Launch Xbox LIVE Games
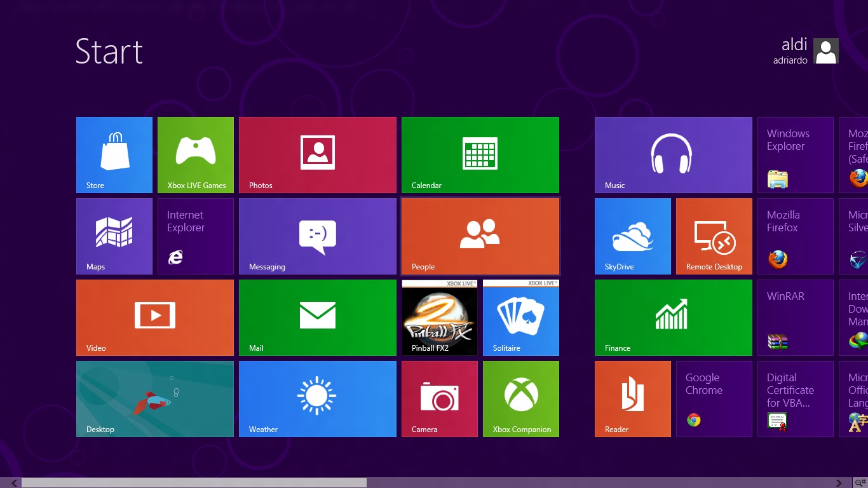The image size is (868, 488). tap(195, 154)
